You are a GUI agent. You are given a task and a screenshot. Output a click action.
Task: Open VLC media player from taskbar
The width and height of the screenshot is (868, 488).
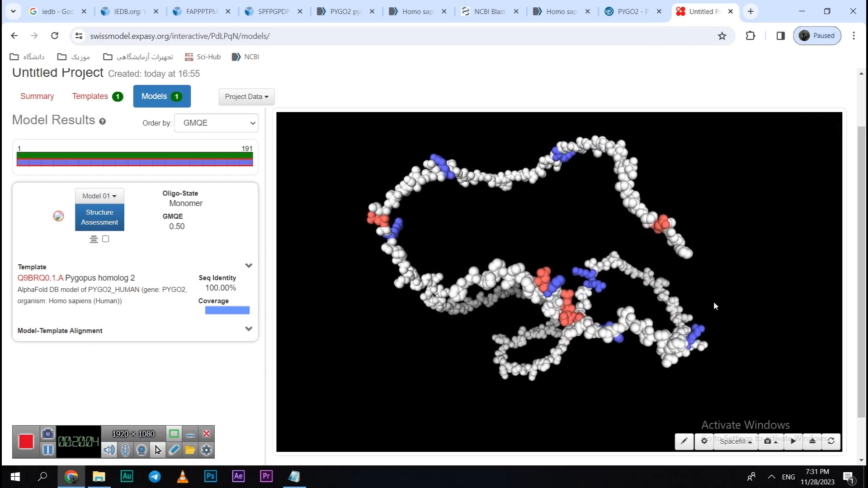pos(183,476)
